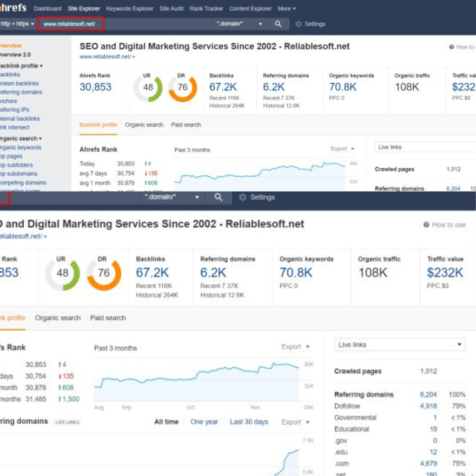The image size is (476, 476).
Task: Click How to use link text
Action: pyautogui.click(x=449, y=225)
